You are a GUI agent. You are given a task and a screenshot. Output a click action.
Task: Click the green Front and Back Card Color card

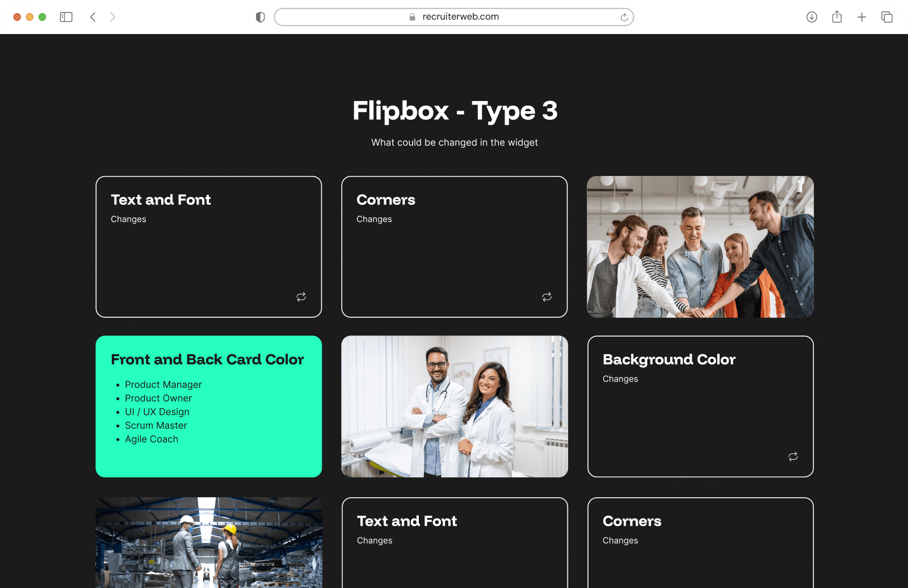[x=209, y=406]
